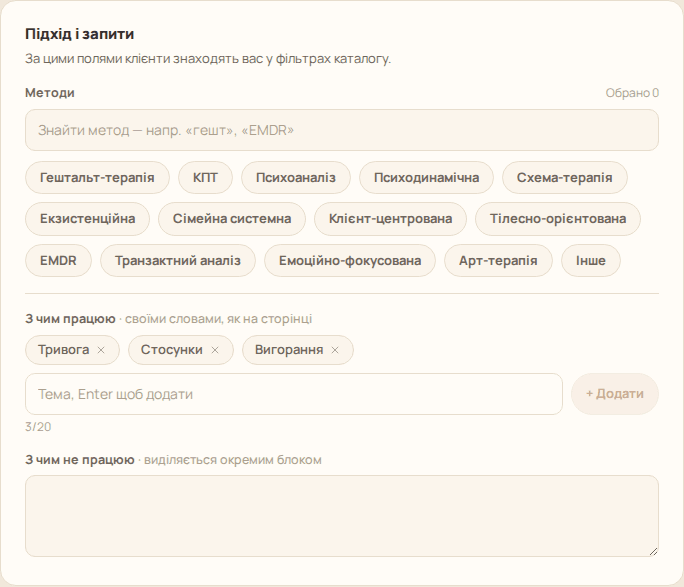Pick the Емоційно-фокусована chip
The width and height of the screenshot is (684, 587).
(x=350, y=260)
